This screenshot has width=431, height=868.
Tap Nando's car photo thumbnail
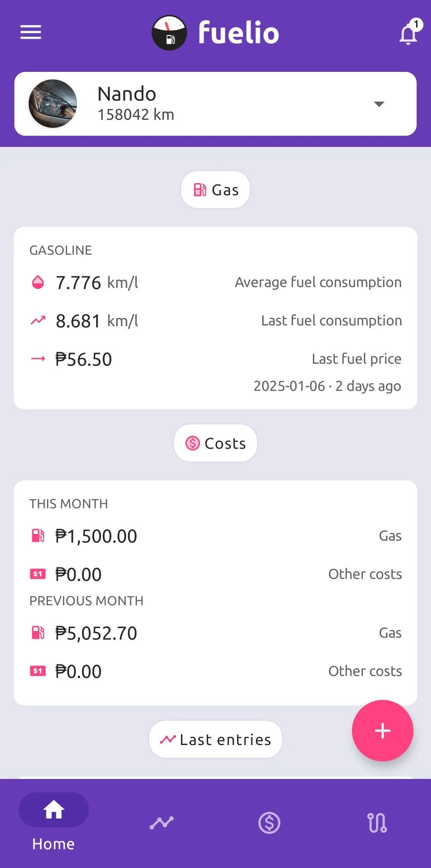(x=53, y=104)
